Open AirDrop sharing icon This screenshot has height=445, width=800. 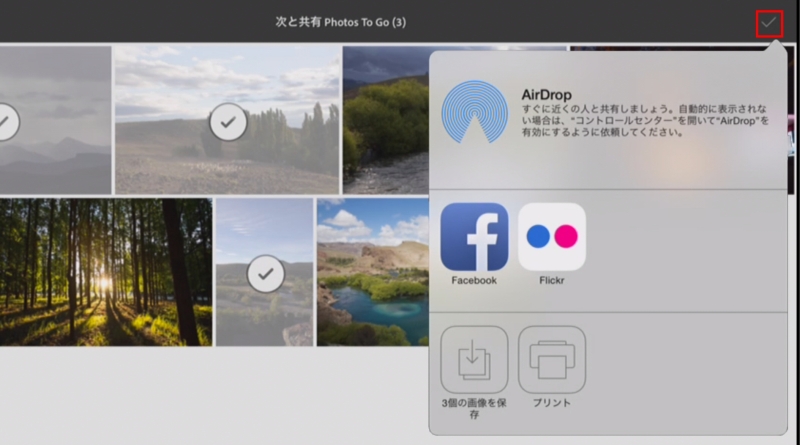474,112
